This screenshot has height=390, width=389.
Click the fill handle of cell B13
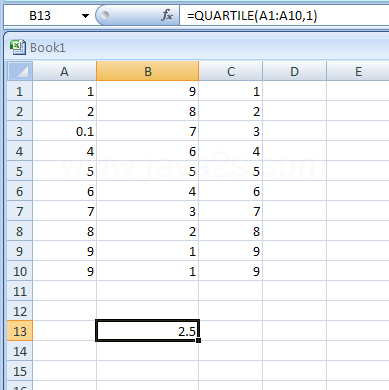[199, 340]
